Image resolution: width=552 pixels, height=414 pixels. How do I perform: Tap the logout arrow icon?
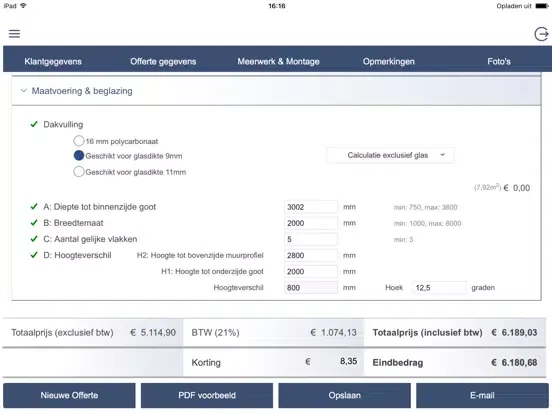tap(541, 34)
